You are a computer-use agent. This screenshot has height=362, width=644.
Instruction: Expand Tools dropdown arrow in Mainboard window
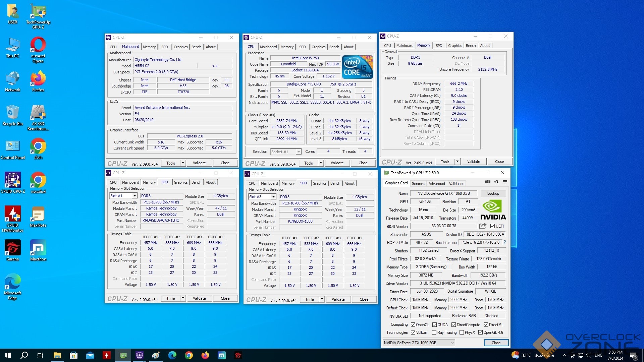pos(183,163)
